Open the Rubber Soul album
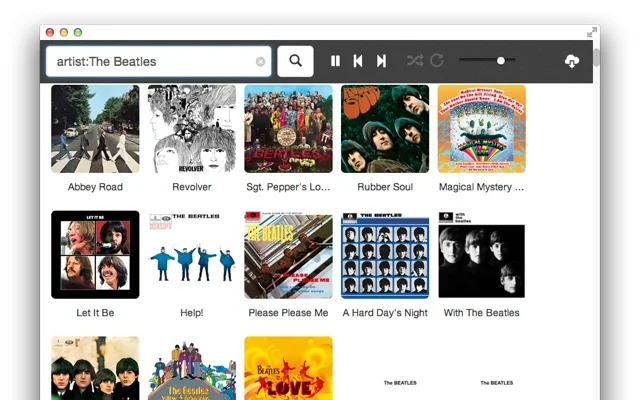The image size is (640, 400). pyautogui.click(x=385, y=129)
